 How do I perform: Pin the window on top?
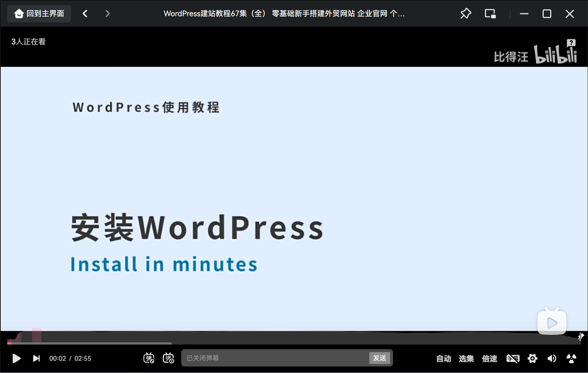[465, 14]
